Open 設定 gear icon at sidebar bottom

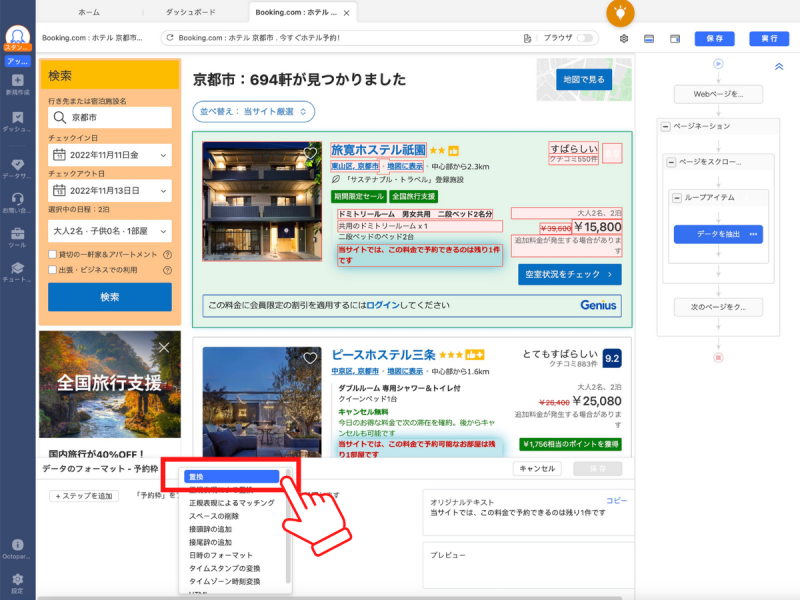[x=17, y=582]
